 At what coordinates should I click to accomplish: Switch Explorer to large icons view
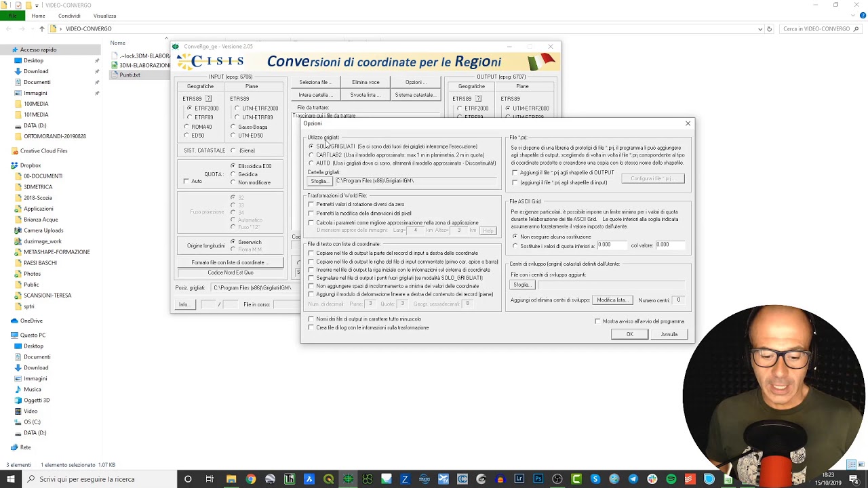pyautogui.click(x=860, y=465)
